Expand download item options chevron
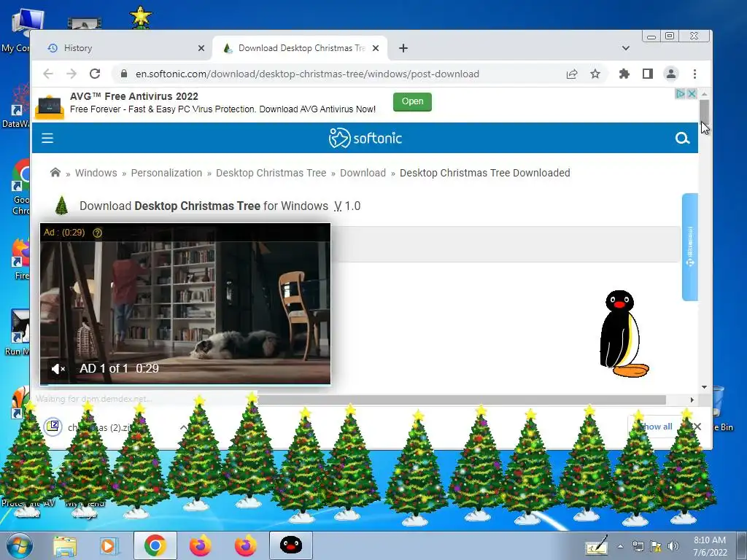 coord(183,427)
